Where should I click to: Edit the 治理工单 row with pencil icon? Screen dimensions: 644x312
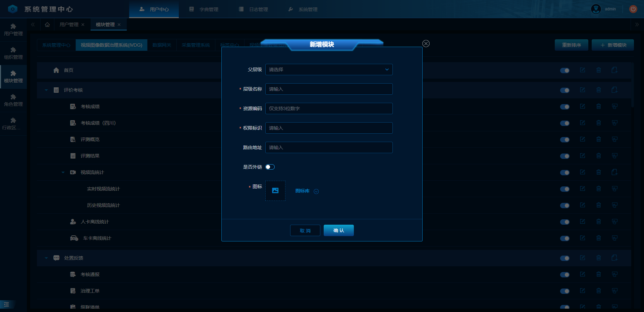[583, 291]
